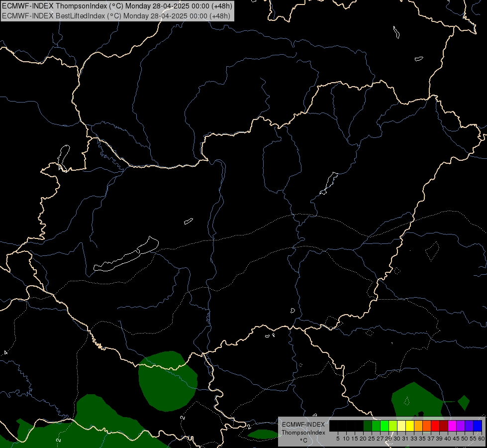Click the legend label 'ThompsonIndex'
This screenshot has width=487, height=448.
(303, 433)
